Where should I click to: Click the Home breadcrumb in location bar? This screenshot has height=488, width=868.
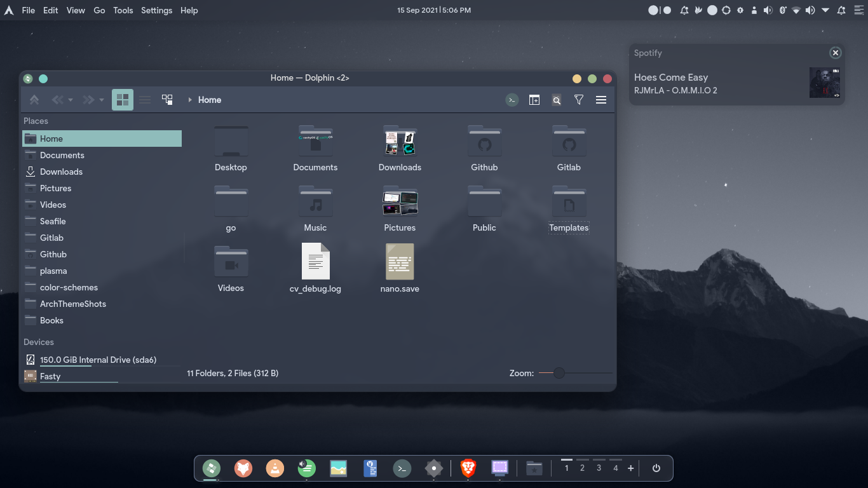tap(210, 100)
